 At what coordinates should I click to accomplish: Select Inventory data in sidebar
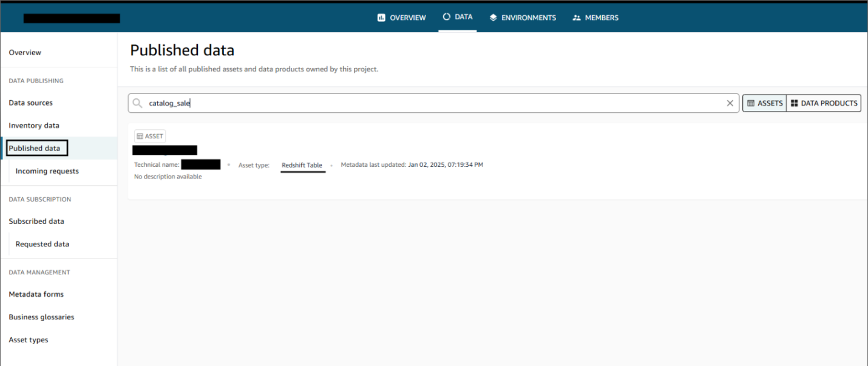[34, 126]
